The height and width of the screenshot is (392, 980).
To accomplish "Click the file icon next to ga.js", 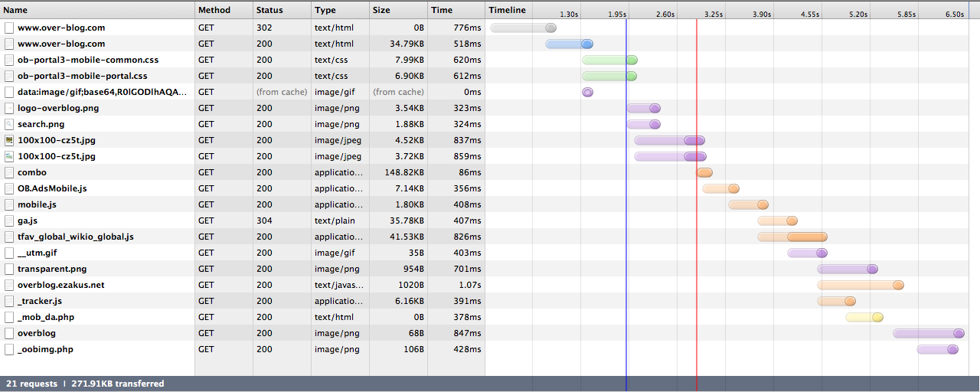I will point(9,220).
